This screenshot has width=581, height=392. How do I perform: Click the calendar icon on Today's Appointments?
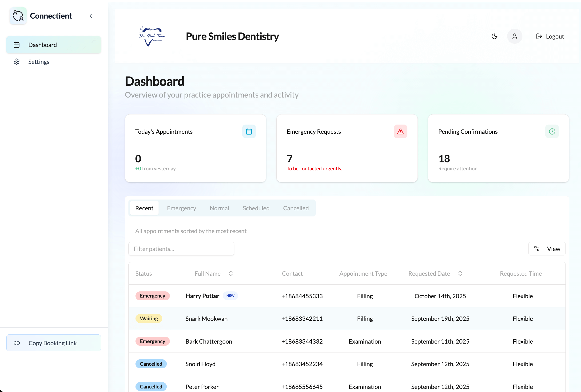[249, 131]
